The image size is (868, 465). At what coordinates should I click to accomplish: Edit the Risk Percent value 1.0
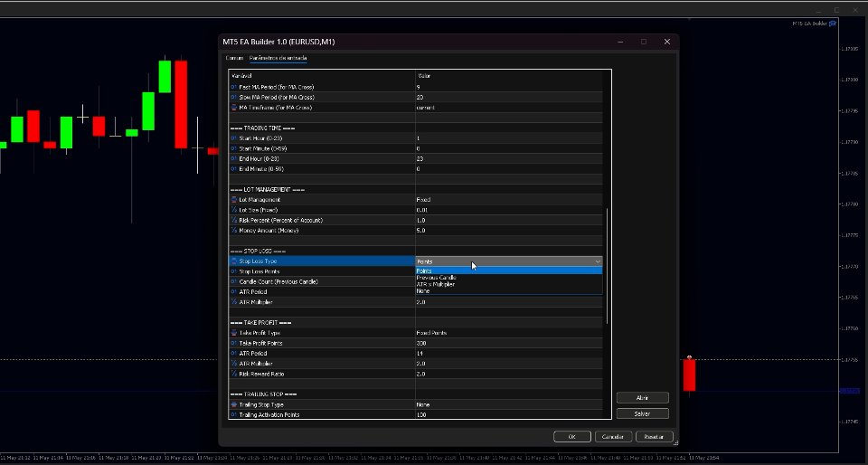pos(509,221)
